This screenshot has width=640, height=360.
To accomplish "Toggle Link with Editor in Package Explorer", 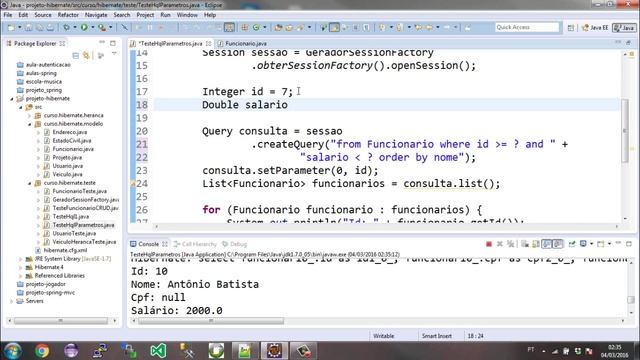I will pos(87,55).
